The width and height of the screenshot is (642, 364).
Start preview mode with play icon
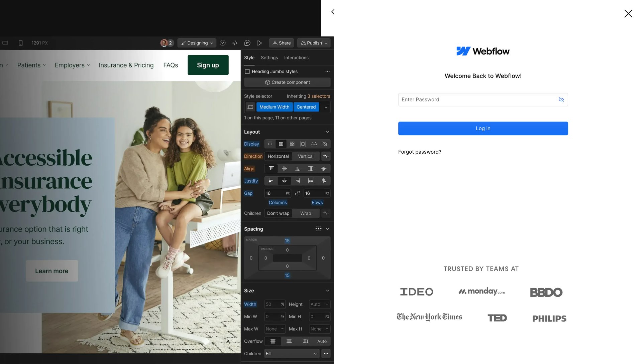(x=260, y=43)
